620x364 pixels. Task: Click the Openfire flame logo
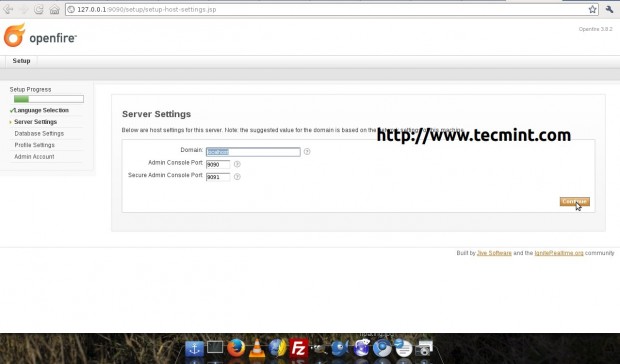tap(14, 35)
